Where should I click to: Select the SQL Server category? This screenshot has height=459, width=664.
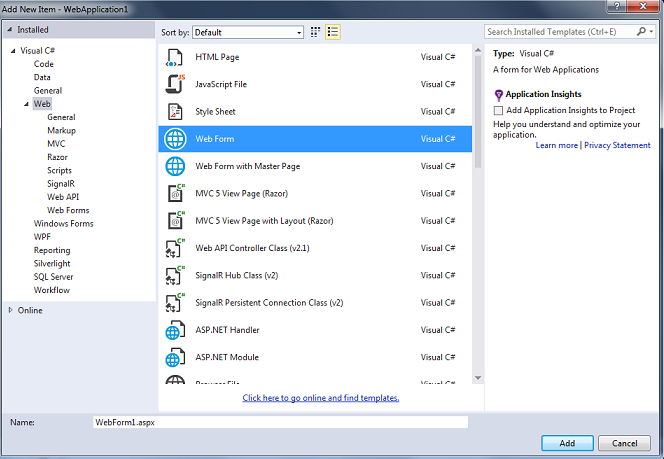click(53, 277)
